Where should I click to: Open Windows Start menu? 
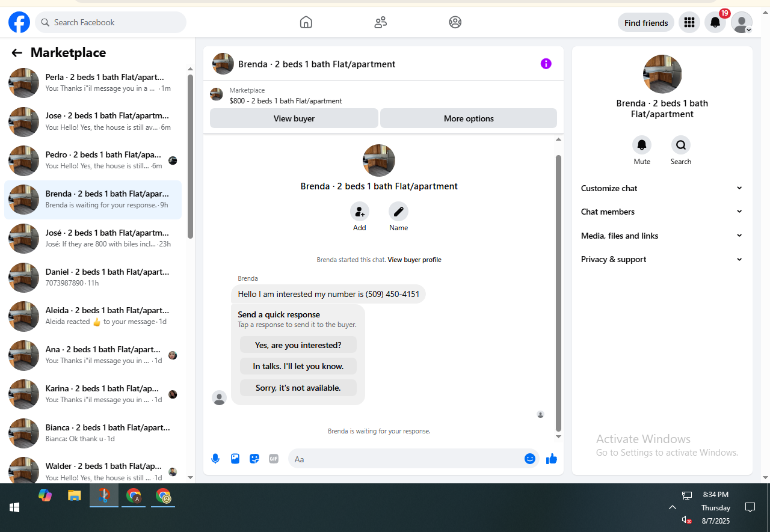click(x=14, y=507)
